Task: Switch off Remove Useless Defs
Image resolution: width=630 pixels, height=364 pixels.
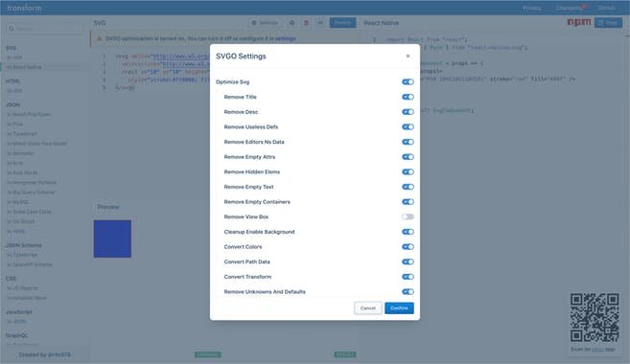Action: [408, 126]
